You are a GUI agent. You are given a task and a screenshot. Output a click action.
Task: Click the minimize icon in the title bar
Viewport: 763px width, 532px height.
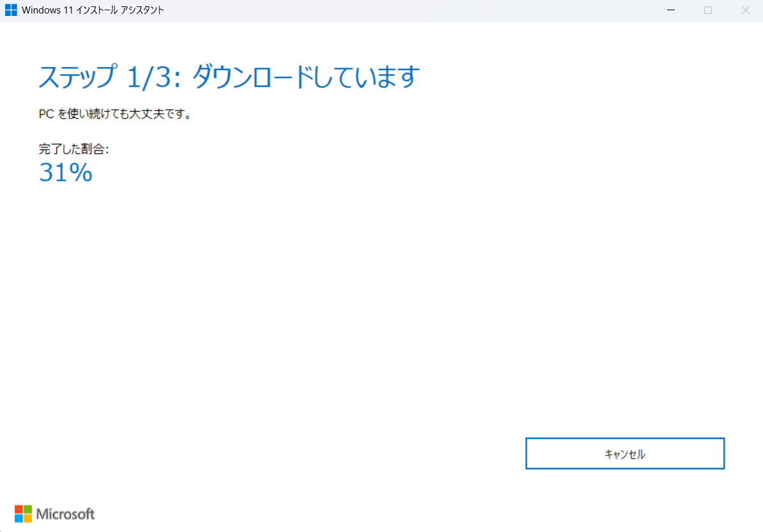[670, 10]
